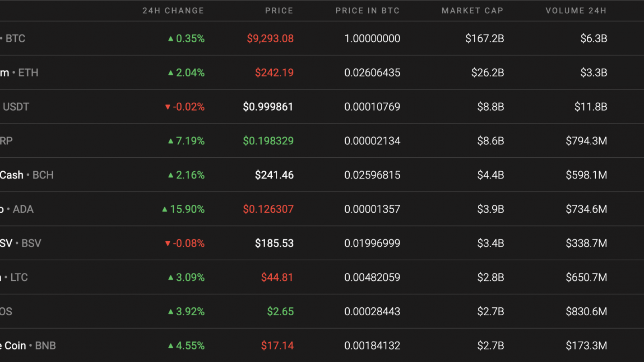Select the 1.00000000 BTC price value
The image size is (644, 362).
pyautogui.click(x=372, y=39)
